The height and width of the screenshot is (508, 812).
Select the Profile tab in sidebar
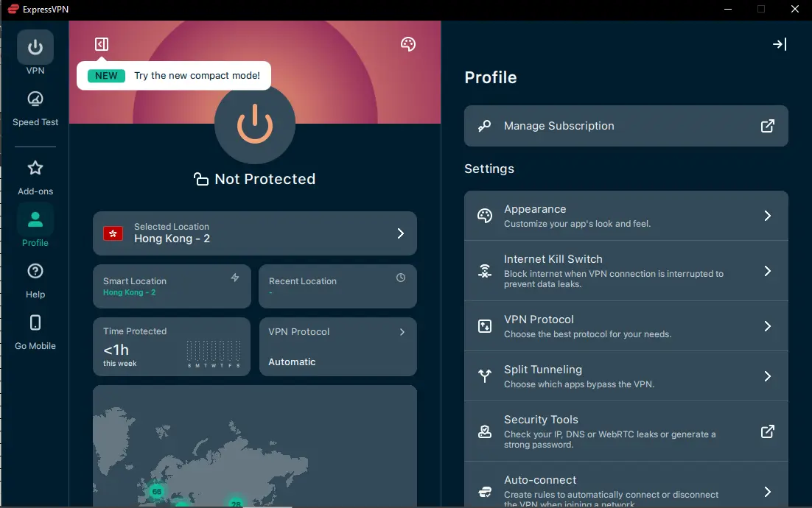tap(35, 225)
